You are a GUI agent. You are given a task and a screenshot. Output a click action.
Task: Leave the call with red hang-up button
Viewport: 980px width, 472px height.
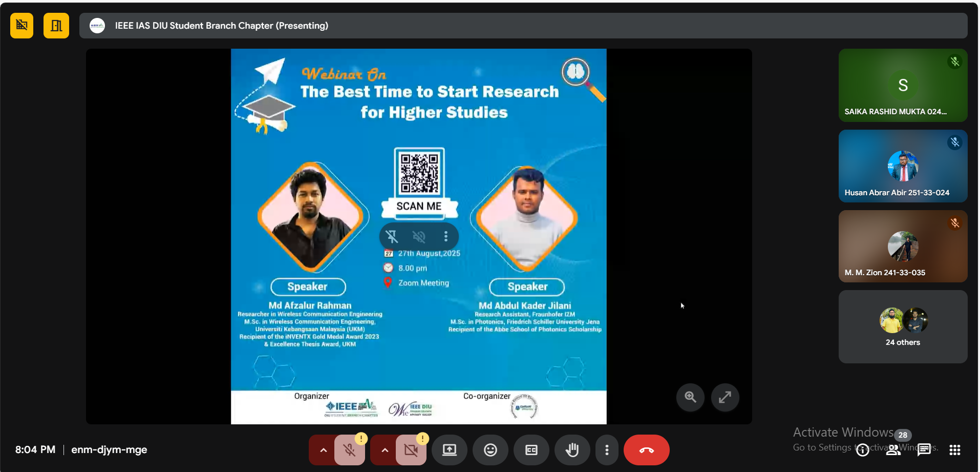(647, 450)
